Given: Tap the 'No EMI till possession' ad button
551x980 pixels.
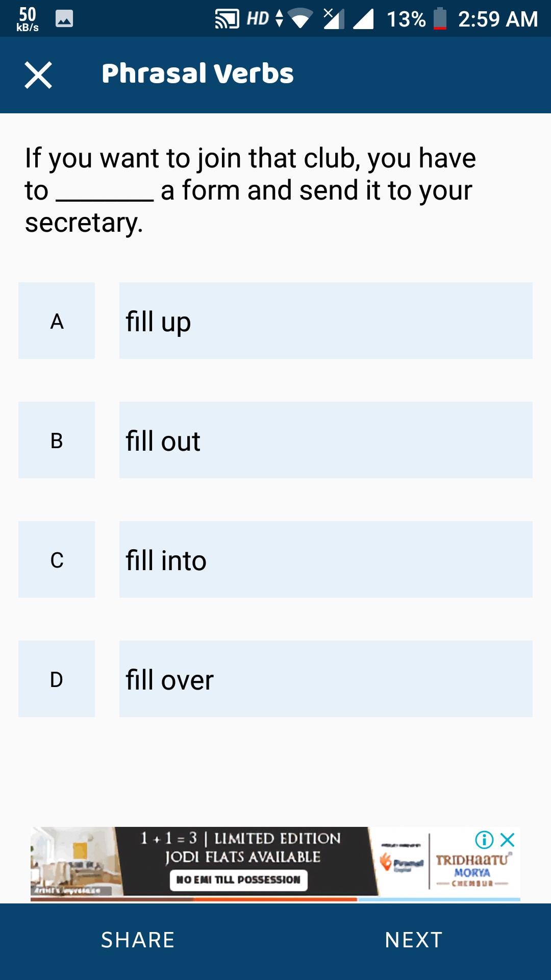Looking at the screenshot, I should point(238,879).
